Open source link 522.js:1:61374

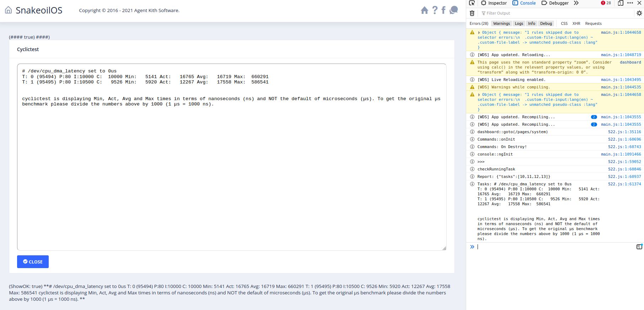tap(624, 184)
